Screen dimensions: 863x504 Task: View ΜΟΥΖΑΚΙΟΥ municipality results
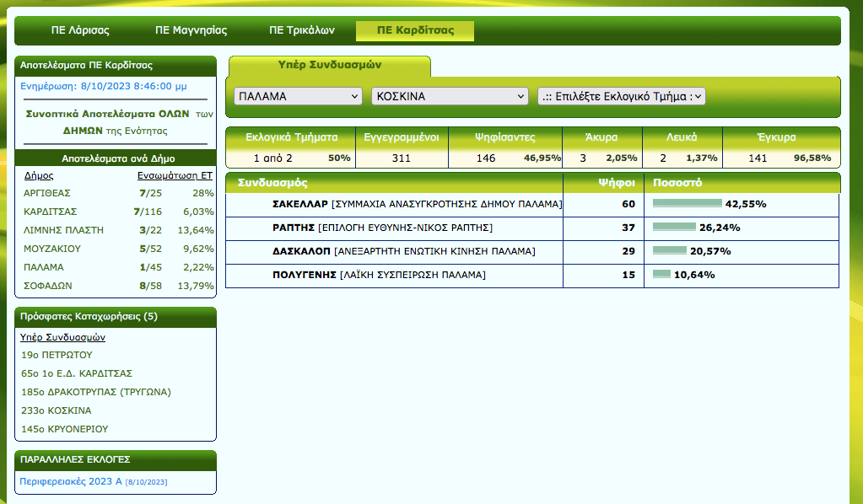coord(52,249)
